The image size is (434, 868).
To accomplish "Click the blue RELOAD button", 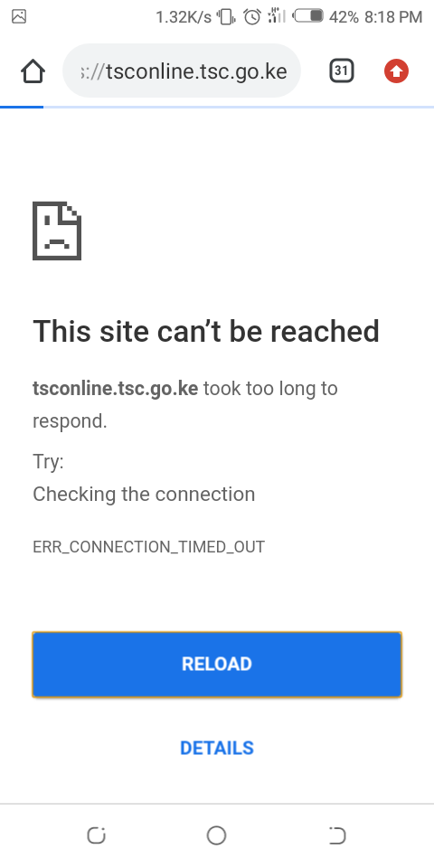I will pyautogui.click(x=217, y=664).
